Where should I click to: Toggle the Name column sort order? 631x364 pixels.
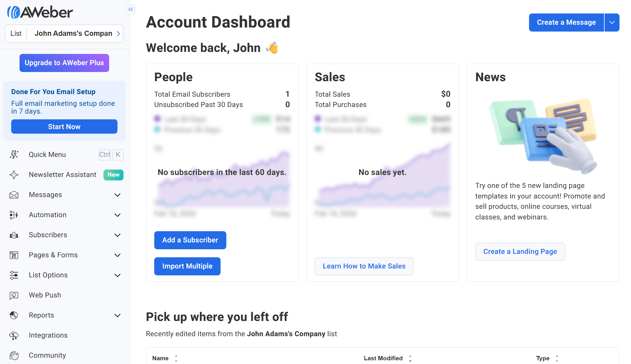pyautogui.click(x=176, y=358)
